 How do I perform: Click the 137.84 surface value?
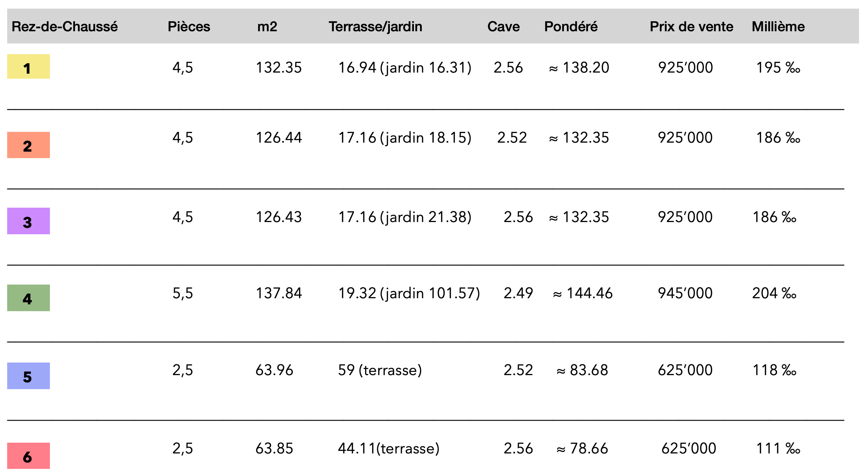(279, 293)
